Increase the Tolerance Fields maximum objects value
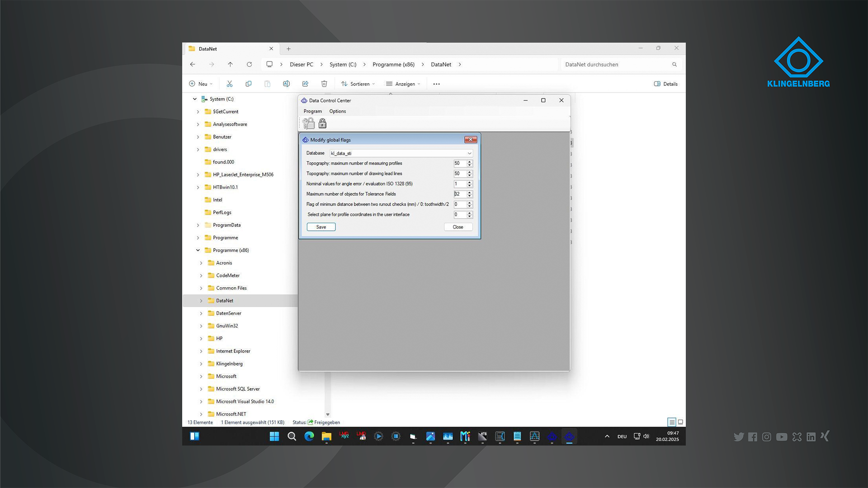This screenshot has width=868, height=488. 470,192
